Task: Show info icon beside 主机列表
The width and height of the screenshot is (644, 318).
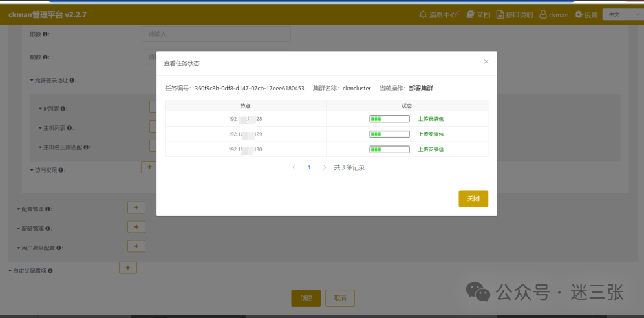Action: click(x=69, y=128)
